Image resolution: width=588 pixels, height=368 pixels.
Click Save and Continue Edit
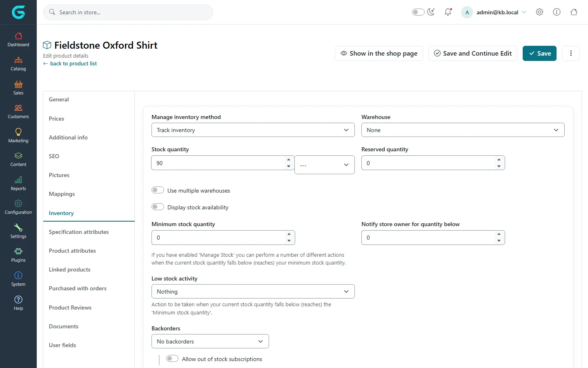click(473, 53)
